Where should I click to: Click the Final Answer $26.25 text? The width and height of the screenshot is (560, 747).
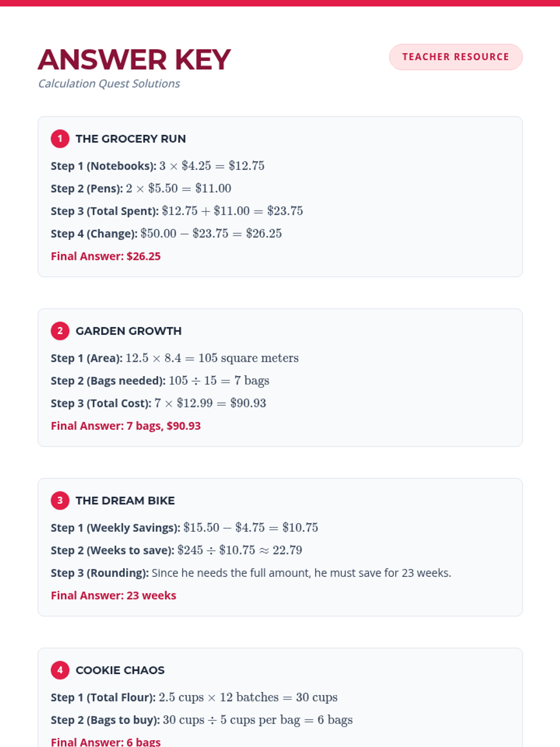[105, 256]
